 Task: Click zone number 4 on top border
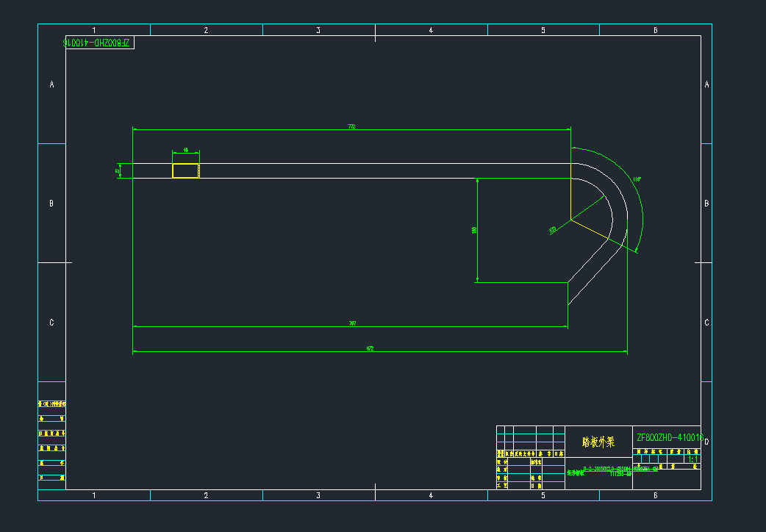[431, 30]
